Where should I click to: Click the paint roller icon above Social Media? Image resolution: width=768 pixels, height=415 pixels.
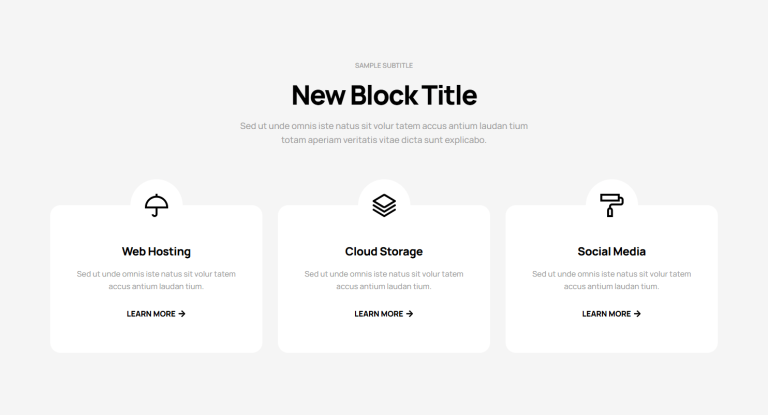pyautogui.click(x=612, y=205)
